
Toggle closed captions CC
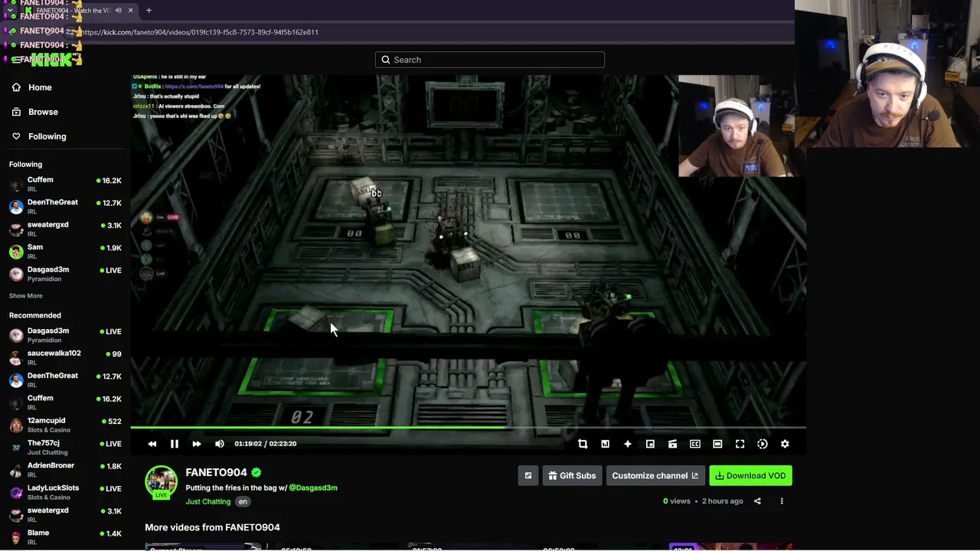[x=695, y=444]
